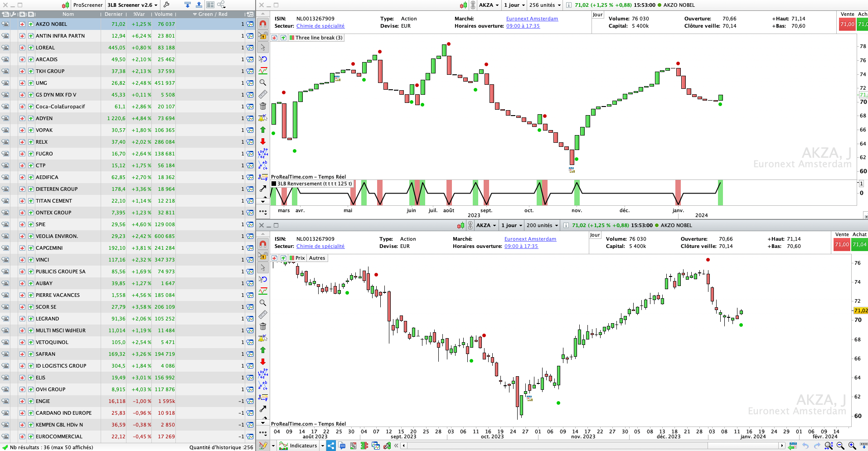This screenshot has height=451, width=868.
Task: Toggle chain link group on top chart
Action: [x=473, y=5]
